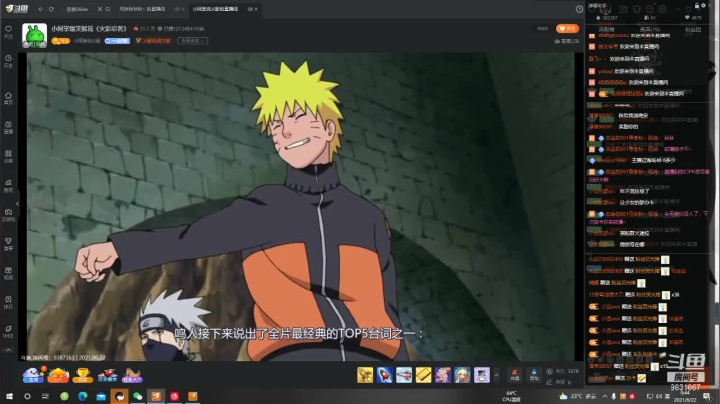Open the ranking icon in left sidebar
This screenshot has height=404, width=720.
pos(8,302)
